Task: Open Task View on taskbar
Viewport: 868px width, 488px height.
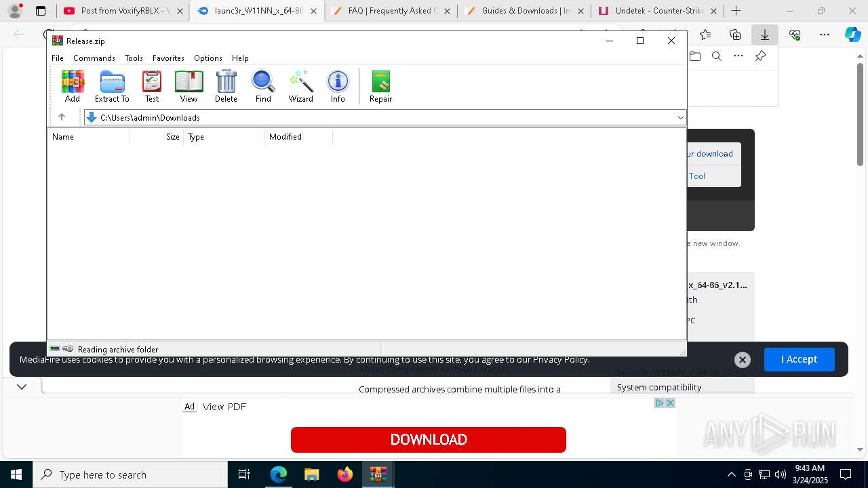Action: [244, 474]
